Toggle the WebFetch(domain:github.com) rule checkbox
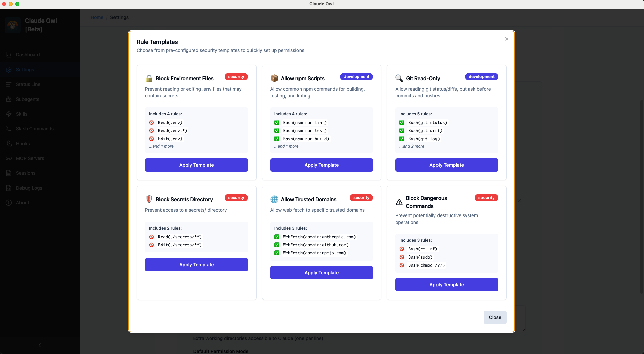This screenshot has height=354, width=644. [276, 245]
